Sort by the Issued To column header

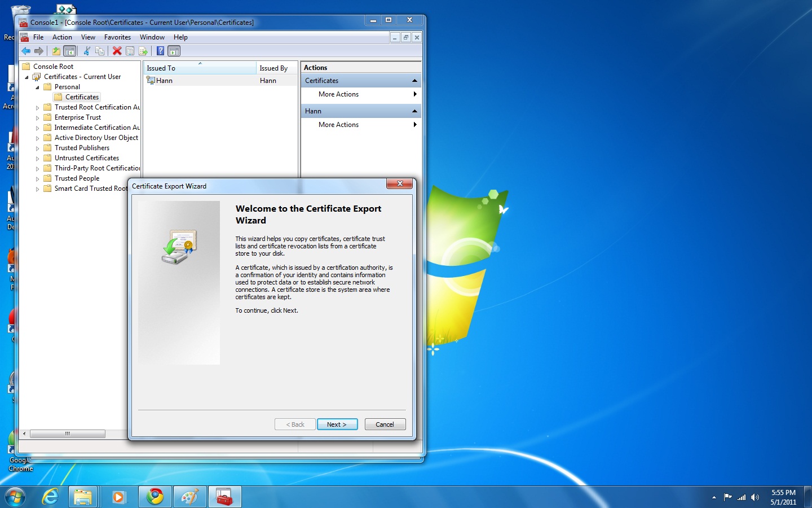point(200,68)
